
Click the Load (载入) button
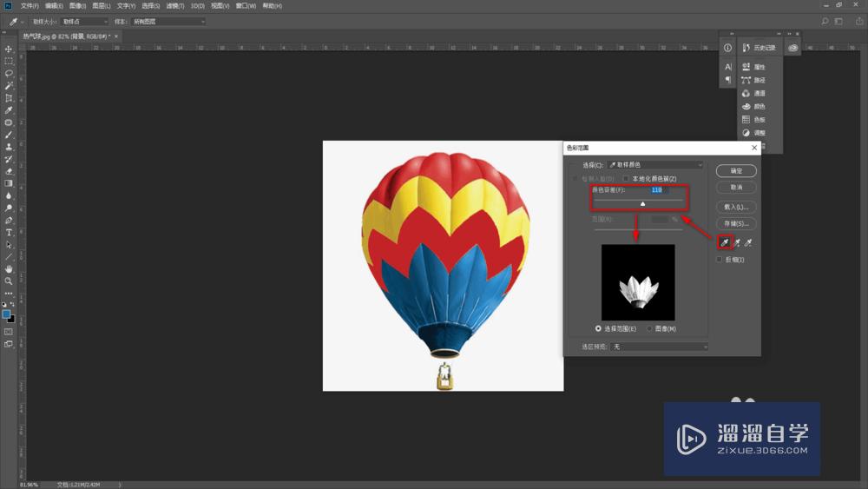tap(736, 207)
